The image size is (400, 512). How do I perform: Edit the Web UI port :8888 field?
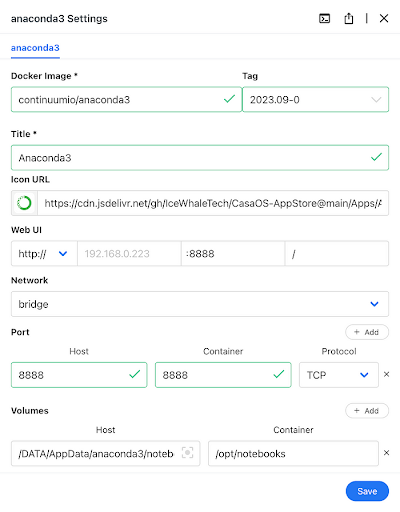coord(233,254)
